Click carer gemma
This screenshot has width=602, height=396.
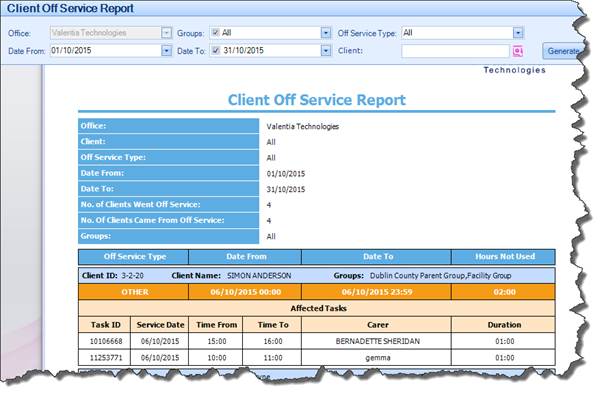point(377,358)
